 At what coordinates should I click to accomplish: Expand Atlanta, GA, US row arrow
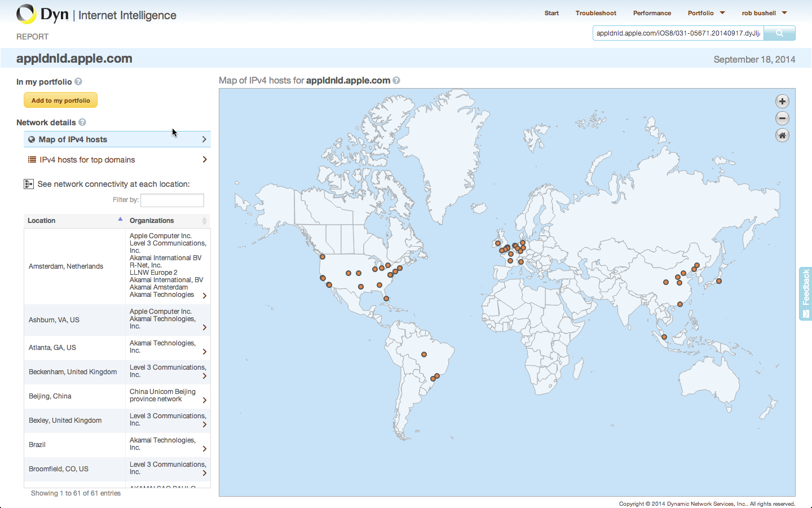(205, 352)
